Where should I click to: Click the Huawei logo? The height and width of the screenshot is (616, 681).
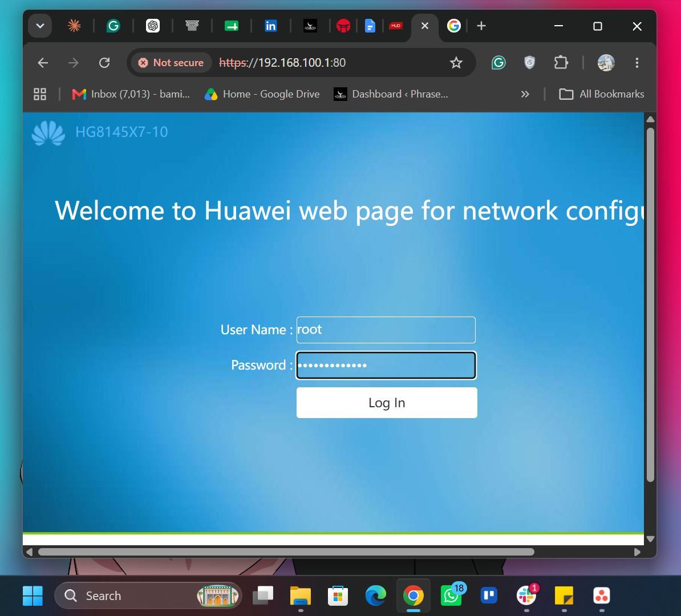tap(48, 133)
